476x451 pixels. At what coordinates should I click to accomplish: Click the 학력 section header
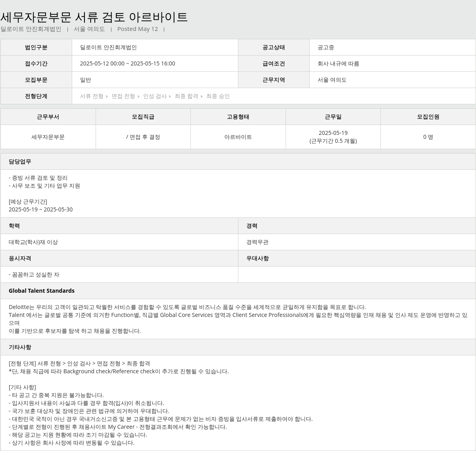119,226
